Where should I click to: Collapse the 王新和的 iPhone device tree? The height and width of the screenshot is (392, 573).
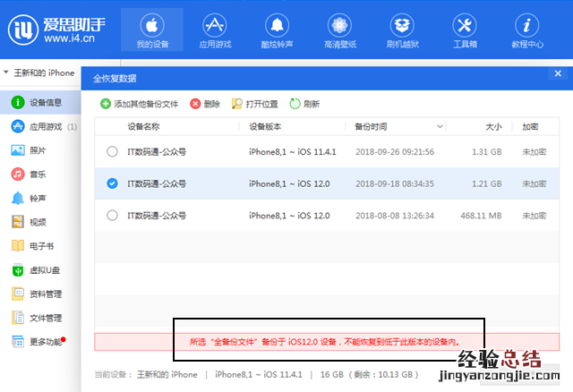[x=6, y=72]
